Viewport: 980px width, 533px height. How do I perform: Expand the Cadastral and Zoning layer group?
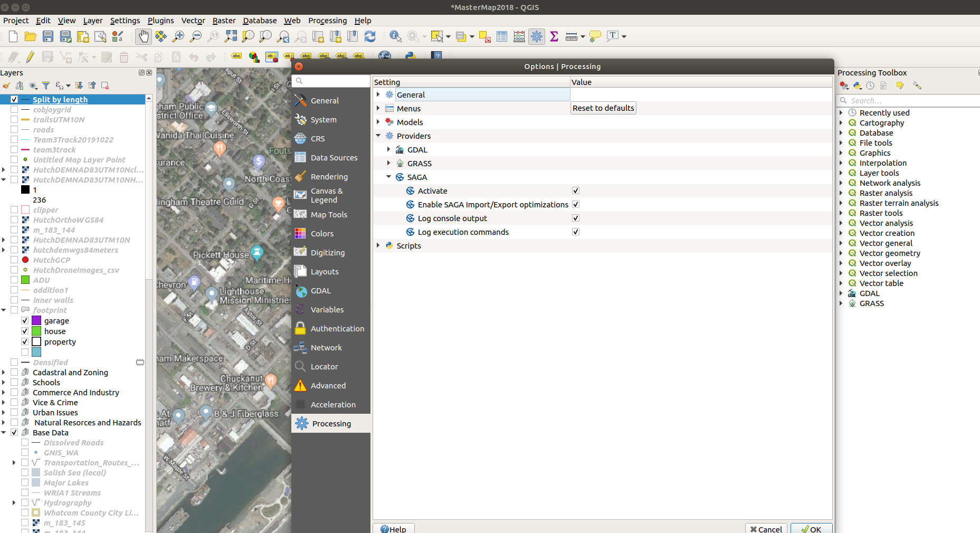pyautogui.click(x=4, y=372)
